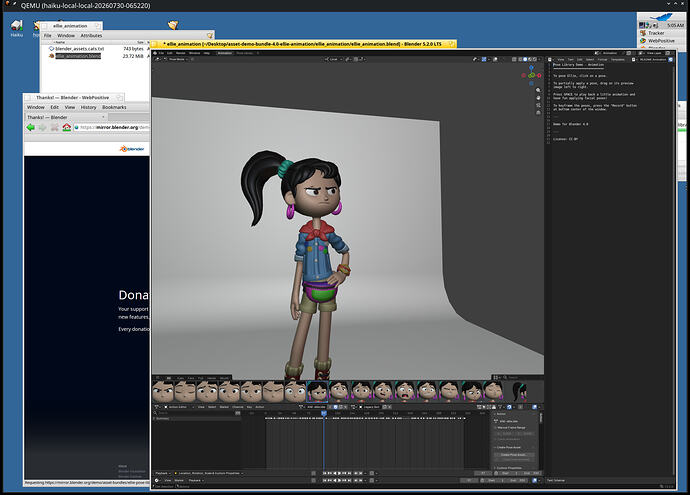Image resolution: width=690 pixels, height=495 pixels.
Task: Switch to the Pose Library workspace tab
Action: coord(245,53)
